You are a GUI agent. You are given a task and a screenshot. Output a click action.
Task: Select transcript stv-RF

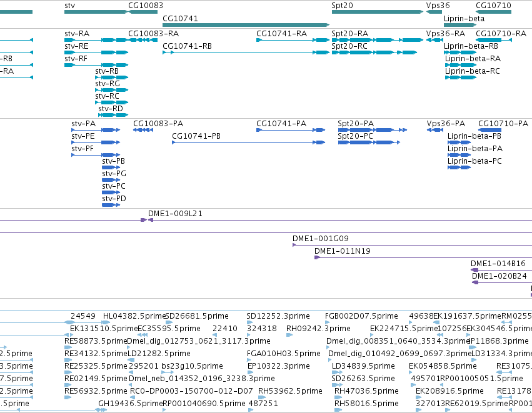coord(96,65)
